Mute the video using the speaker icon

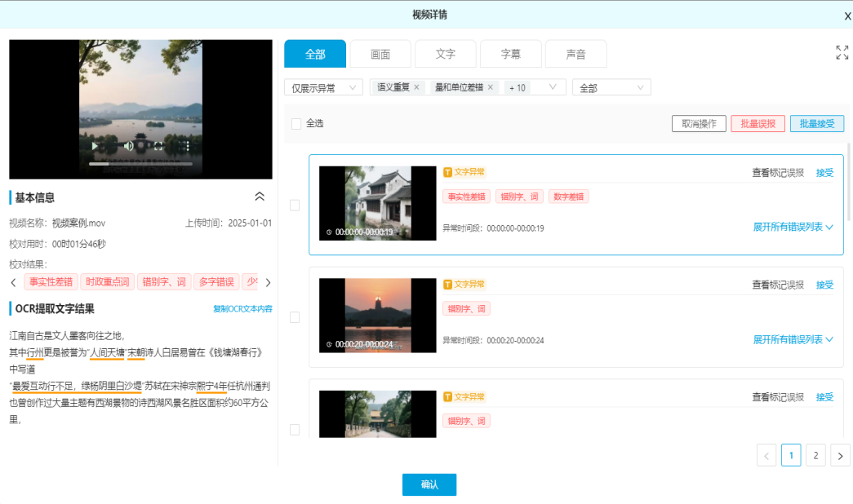coord(128,147)
